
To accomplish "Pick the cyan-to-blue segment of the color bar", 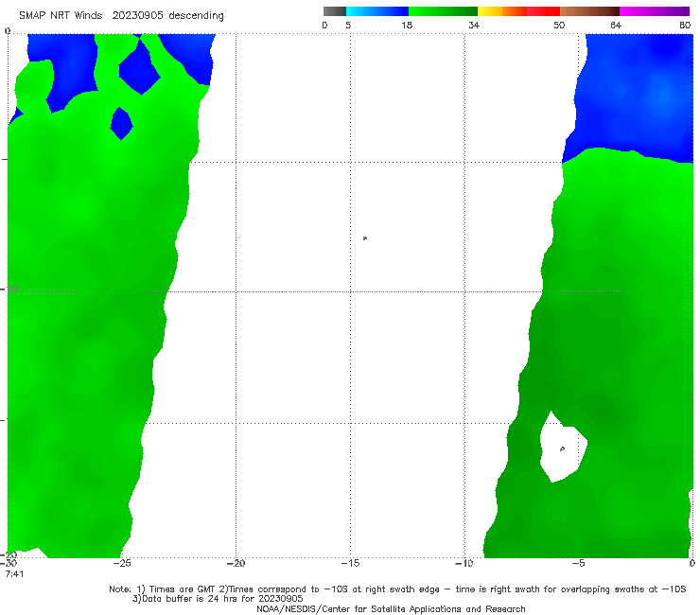I will point(377,11).
